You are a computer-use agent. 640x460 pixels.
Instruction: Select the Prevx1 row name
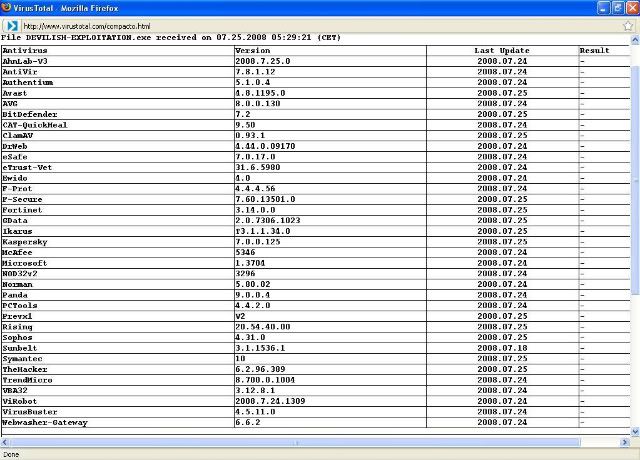point(17,316)
